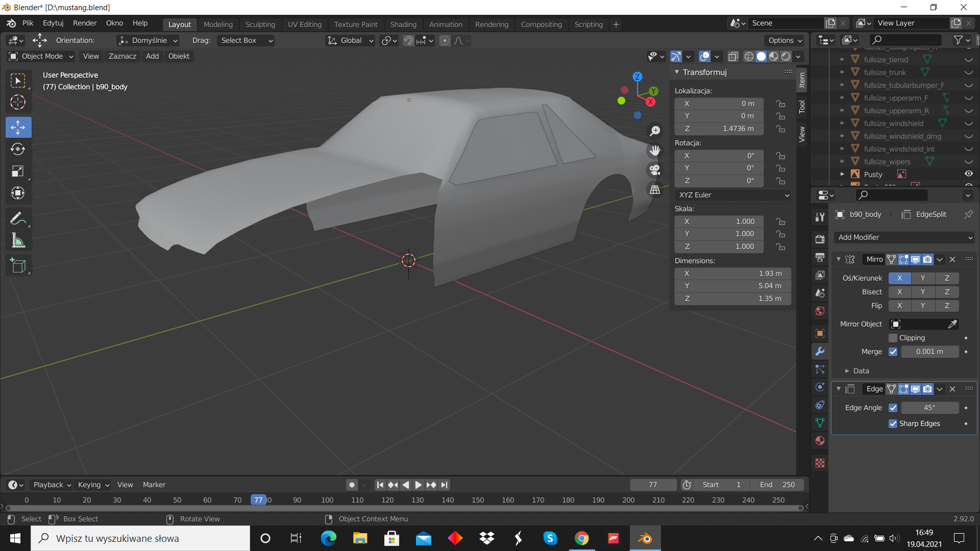Expand the Data subpanel in Mirror modifier
Viewport: 980px width, 551px height.
(847, 371)
